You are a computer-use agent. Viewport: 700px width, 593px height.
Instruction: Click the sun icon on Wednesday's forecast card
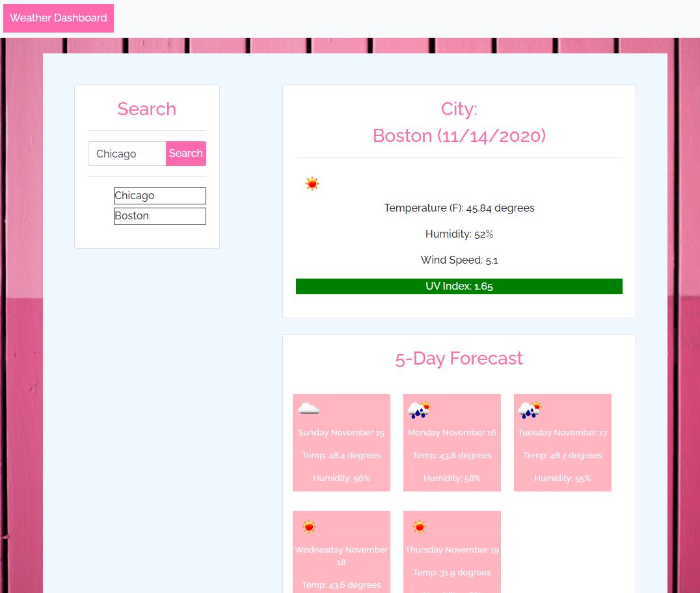308,527
